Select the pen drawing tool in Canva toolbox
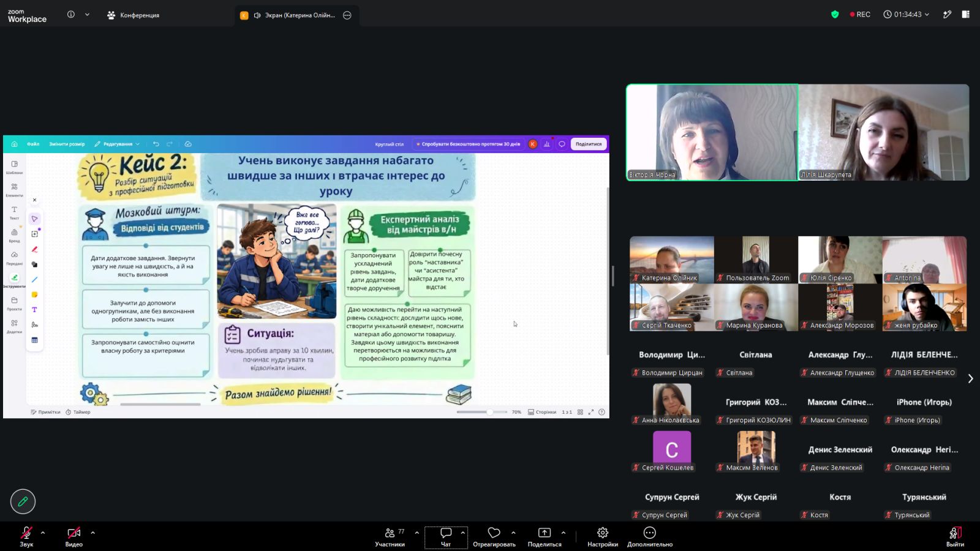This screenshot has height=551, width=980. tap(35, 249)
